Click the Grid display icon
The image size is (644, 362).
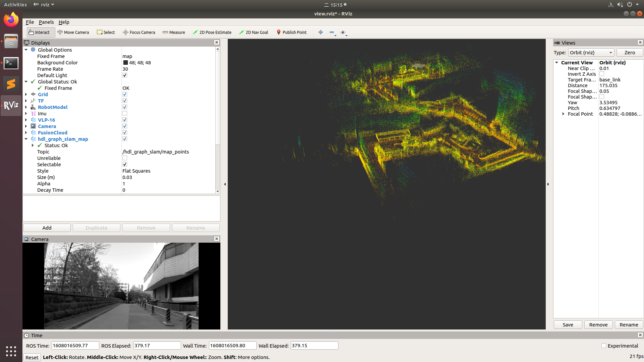point(33,94)
